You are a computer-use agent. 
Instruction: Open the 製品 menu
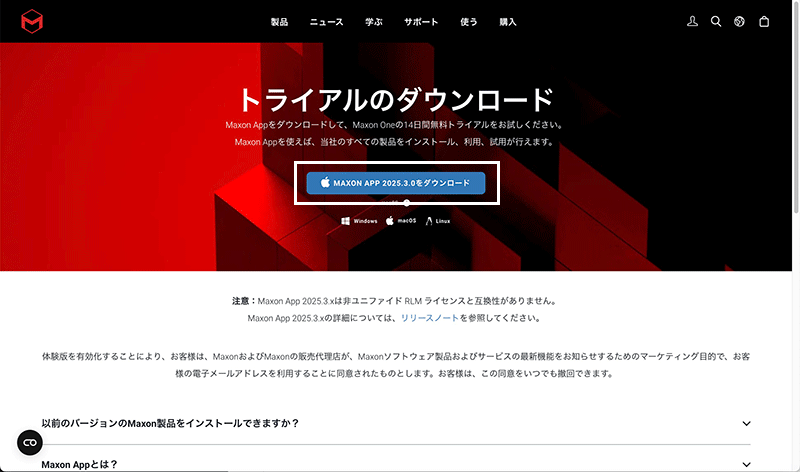pos(279,21)
